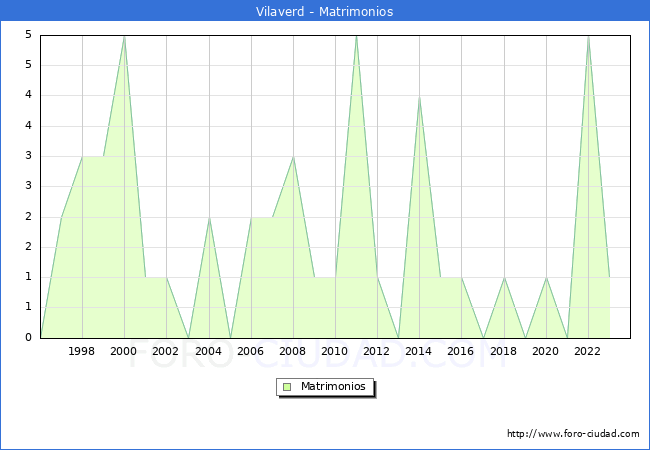Click the 2014 x-axis label
Screen dimensions: 650x450
click(418, 351)
